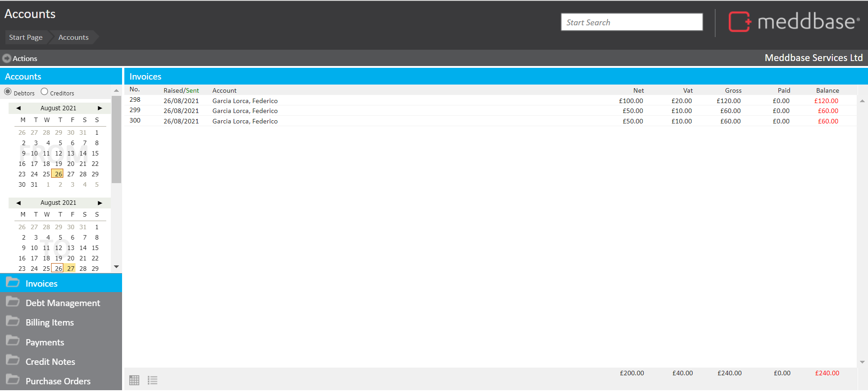This screenshot has width=868, height=392.
Task: Select the Debtors radio button
Action: (8, 92)
